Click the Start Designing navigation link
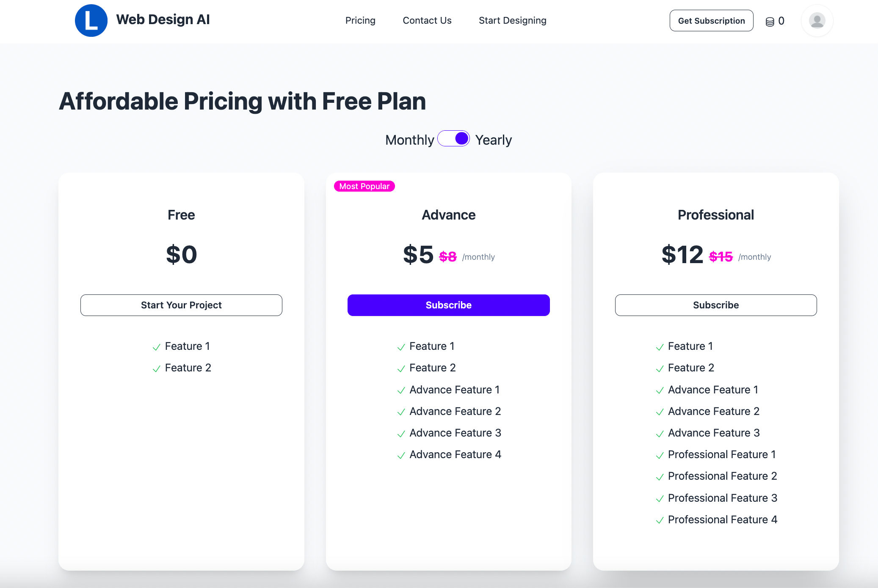This screenshot has width=878, height=588. click(x=512, y=20)
